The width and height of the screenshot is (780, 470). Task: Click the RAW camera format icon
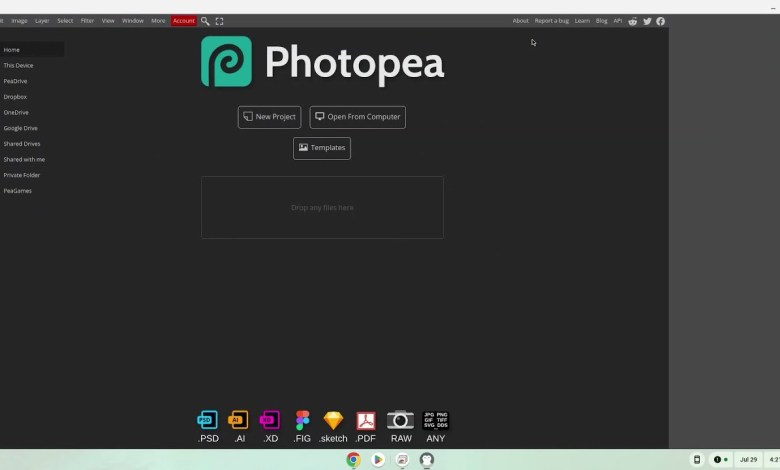[400, 421]
